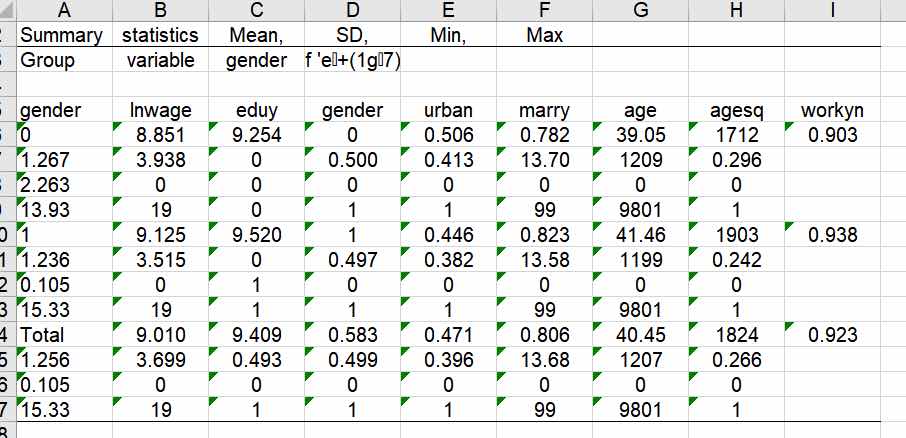This screenshot has height=438, width=906.
Task: Select column E header
Action: coord(448,10)
